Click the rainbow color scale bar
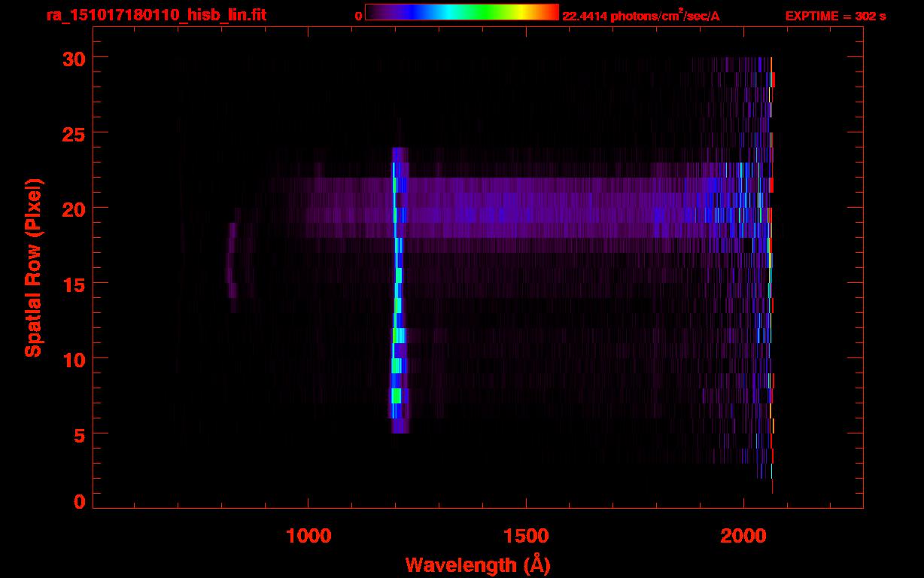The height and width of the screenshot is (578, 924). (462, 12)
